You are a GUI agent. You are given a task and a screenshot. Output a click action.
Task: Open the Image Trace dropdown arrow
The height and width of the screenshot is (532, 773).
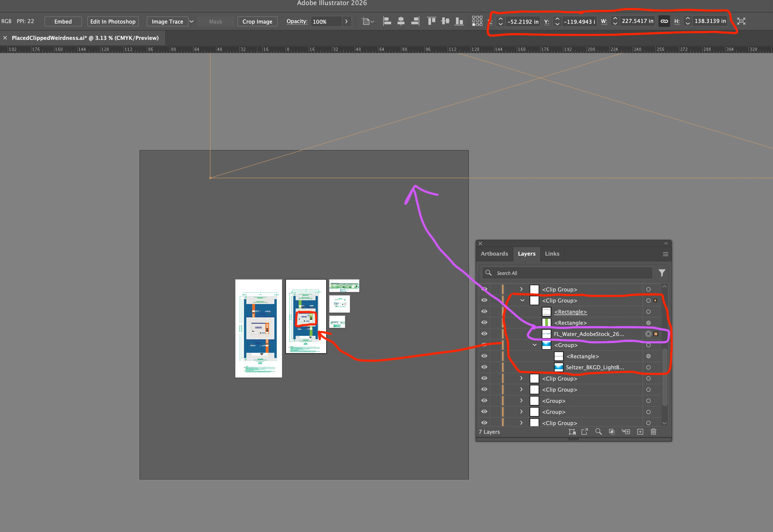(x=192, y=21)
